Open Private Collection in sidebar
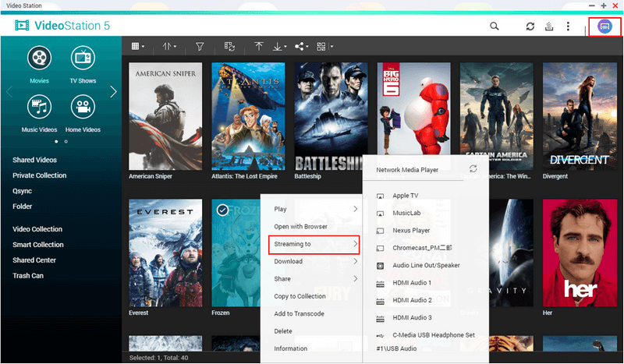Viewport: 624px width, 364px height. [40, 175]
